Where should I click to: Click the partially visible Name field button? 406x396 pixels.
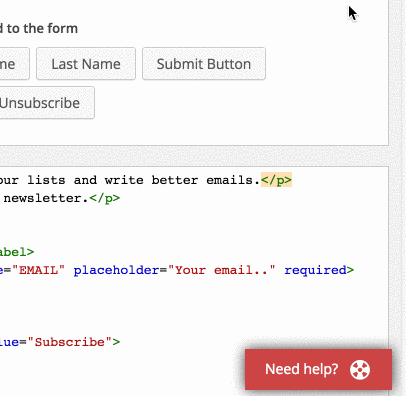click(x=14, y=64)
